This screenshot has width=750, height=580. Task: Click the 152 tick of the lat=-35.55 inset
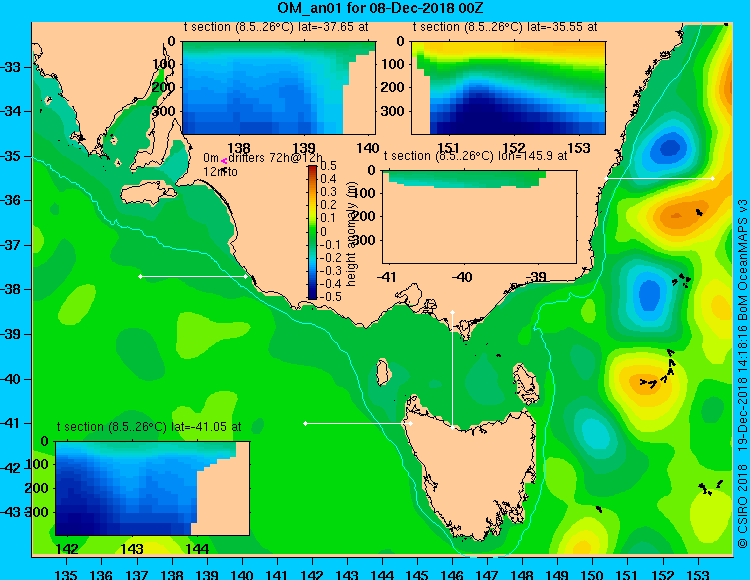click(x=514, y=148)
